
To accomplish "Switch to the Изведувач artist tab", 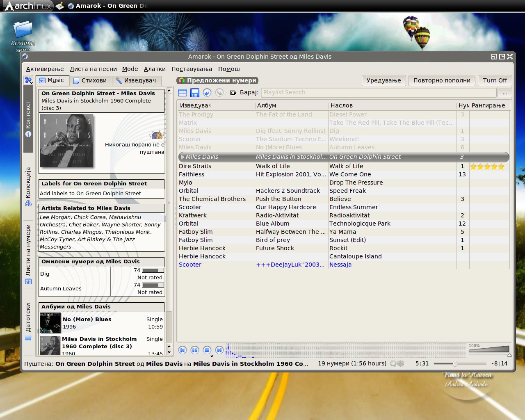I will click(x=136, y=81).
